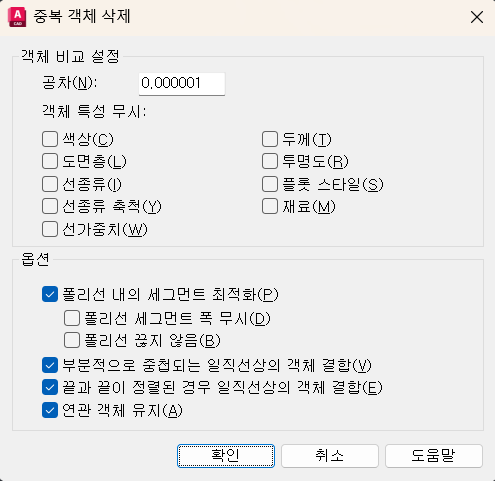Uncheck 폴리선 내의 세그먼트 최적화(P)

pos(50,294)
